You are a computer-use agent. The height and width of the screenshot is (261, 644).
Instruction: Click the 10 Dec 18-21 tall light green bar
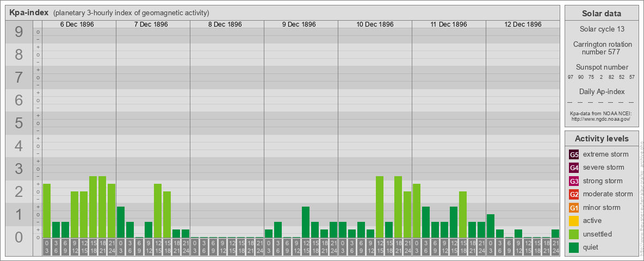[x=398, y=207]
